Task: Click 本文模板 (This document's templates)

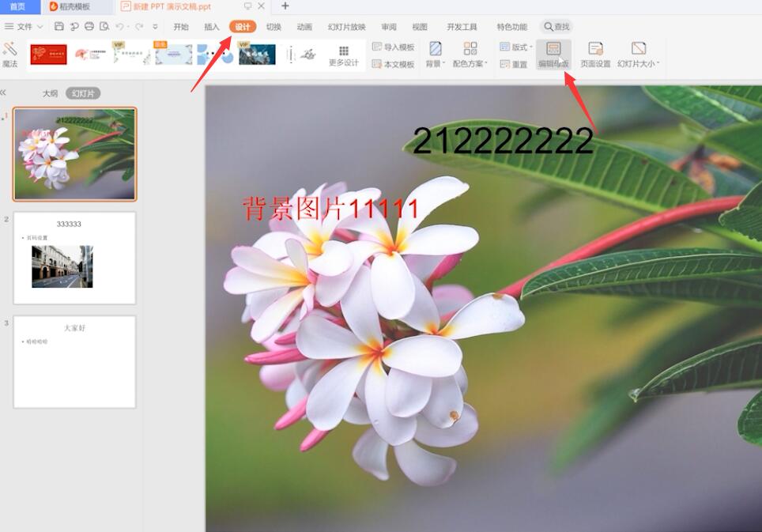Action: (393, 64)
